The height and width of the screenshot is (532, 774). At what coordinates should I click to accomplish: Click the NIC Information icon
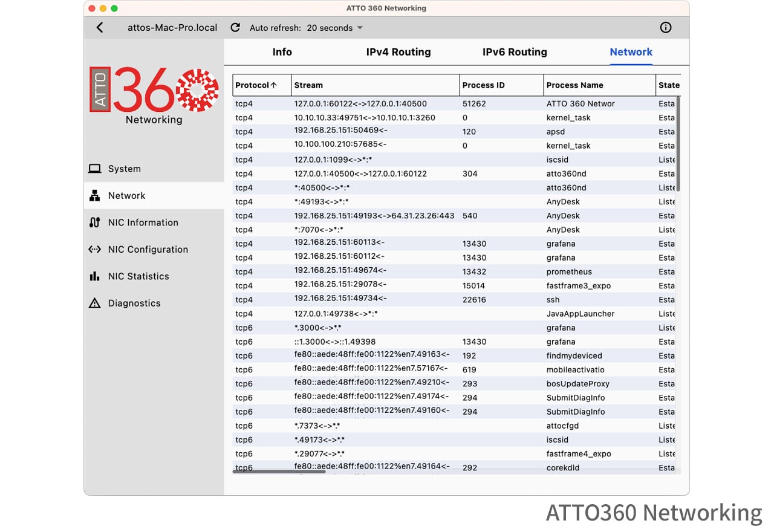click(94, 222)
